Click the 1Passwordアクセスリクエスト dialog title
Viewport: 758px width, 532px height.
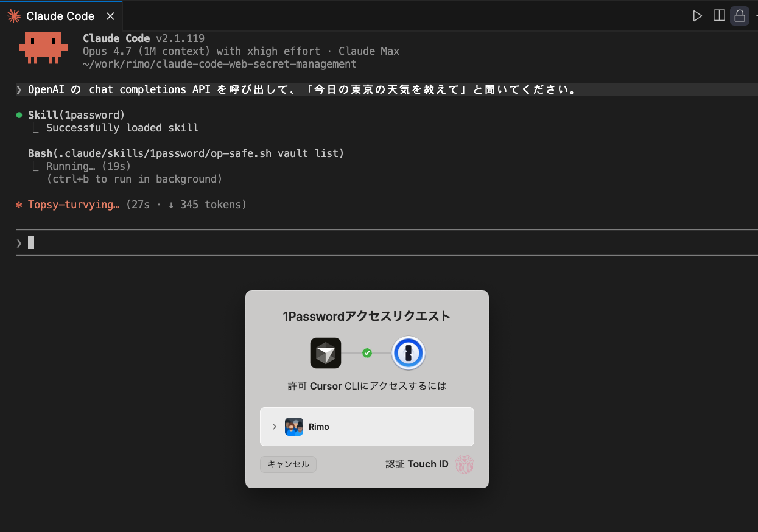pos(367,317)
